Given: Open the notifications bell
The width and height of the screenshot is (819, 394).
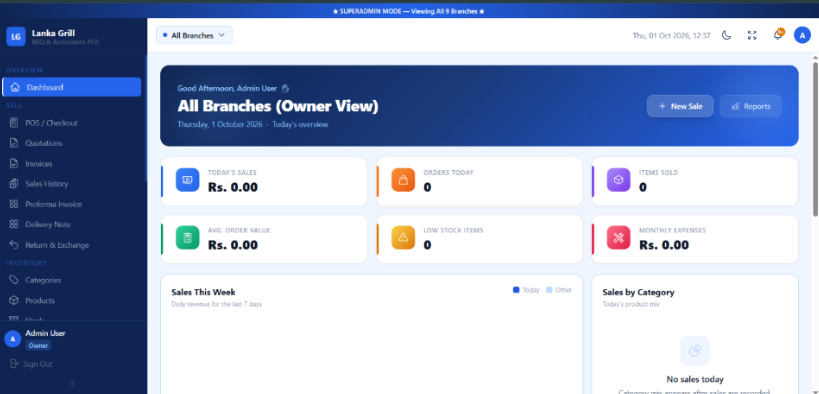Looking at the screenshot, I should tap(778, 35).
